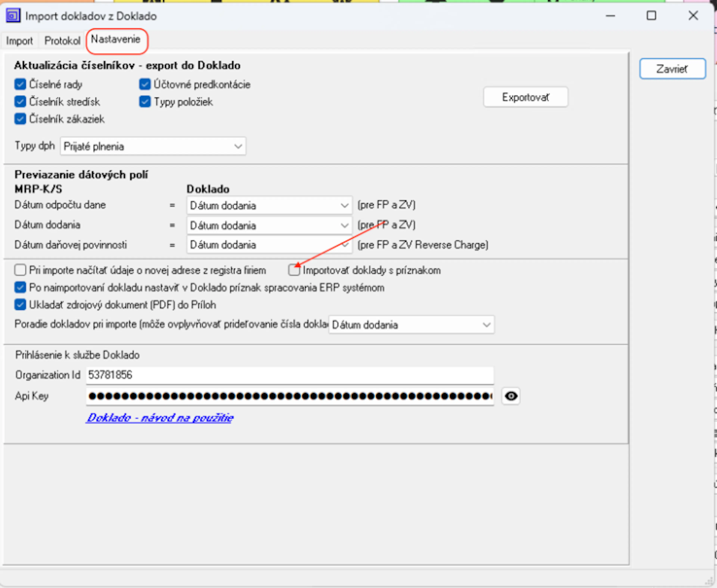Viewport: 717px width, 588px height.
Task: Click the 'Import dokladov z Doklado' window title
Action: [x=91, y=16]
